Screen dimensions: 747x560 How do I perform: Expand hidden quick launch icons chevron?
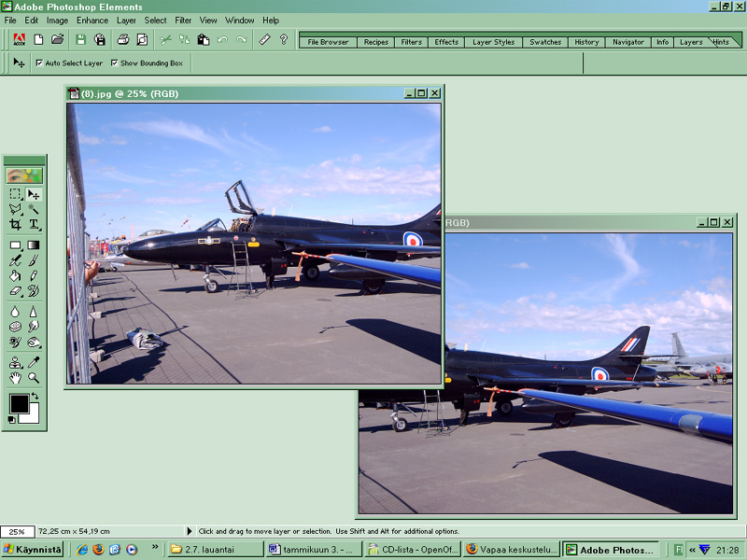(155, 547)
